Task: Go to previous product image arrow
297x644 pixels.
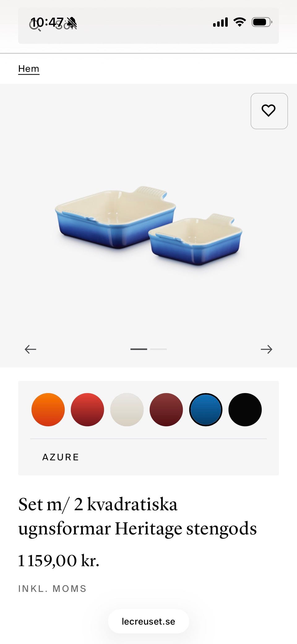Action: (30, 349)
